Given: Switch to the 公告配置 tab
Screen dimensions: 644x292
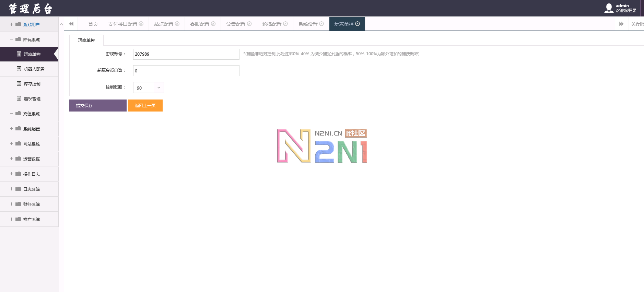Looking at the screenshot, I should (235, 24).
